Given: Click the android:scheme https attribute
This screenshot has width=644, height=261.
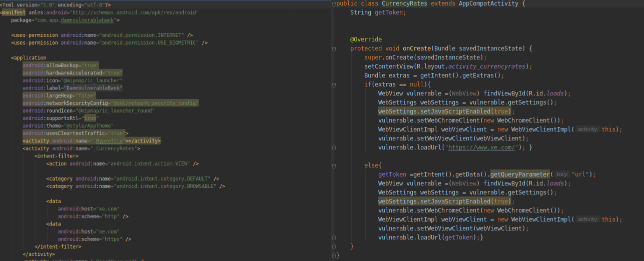Looking at the screenshot, I should [x=95, y=239].
